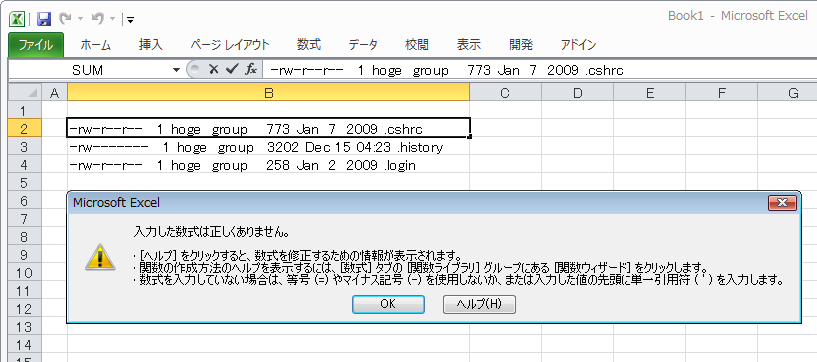Image resolution: width=817 pixels, height=362 pixels.
Task: Click cell B3 containing .history entry
Action: tap(268, 146)
